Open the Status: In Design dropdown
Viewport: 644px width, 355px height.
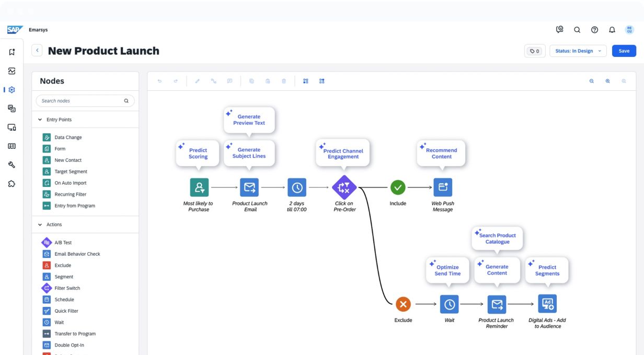click(x=578, y=51)
